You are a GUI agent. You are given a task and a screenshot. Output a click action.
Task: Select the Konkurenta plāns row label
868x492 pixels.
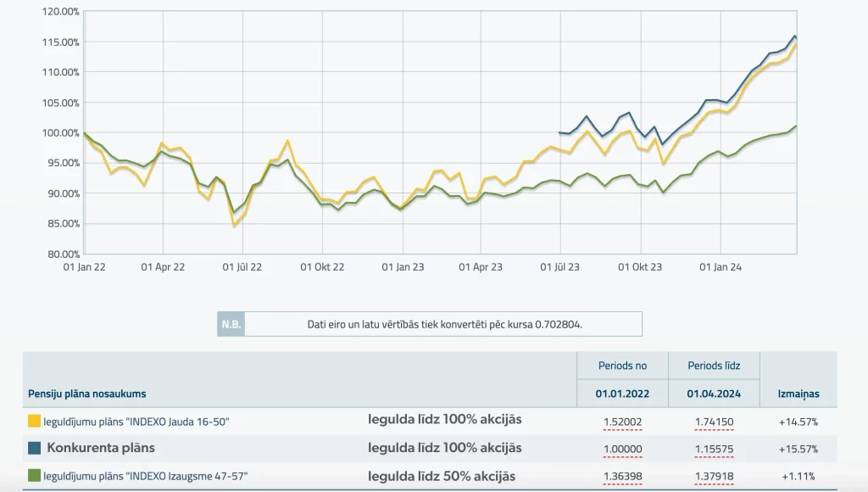[x=101, y=448]
